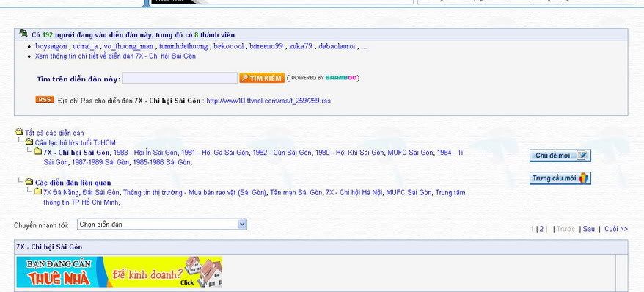Open 1985-1986 Sài Gòn forum link
The height and width of the screenshot is (292, 644).
[161, 162]
